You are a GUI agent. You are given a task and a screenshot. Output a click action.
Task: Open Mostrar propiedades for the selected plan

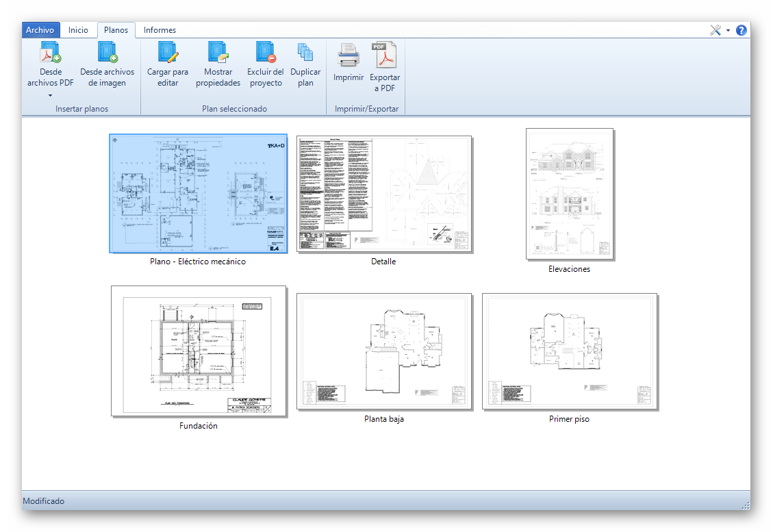[218, 66]
